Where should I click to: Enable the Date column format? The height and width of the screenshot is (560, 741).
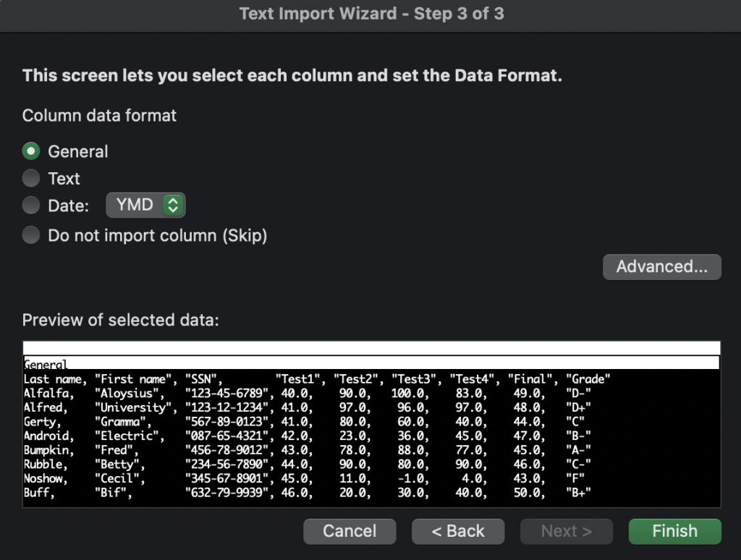pos(30,205)
